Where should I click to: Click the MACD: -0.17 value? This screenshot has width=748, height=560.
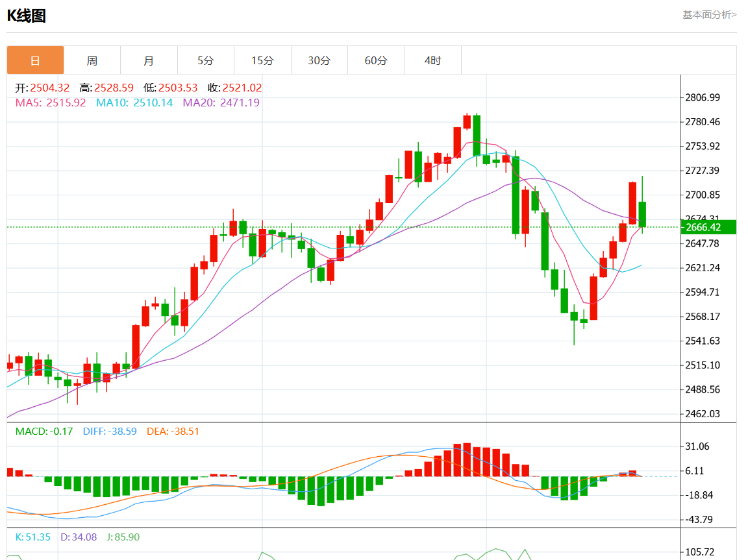coord(44,432)
